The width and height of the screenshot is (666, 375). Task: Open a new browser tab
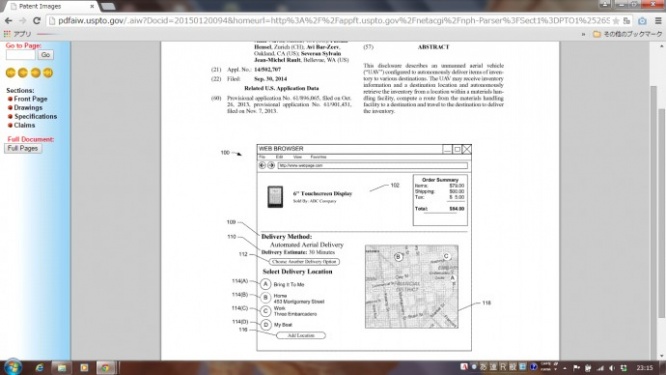click(108, 6)
